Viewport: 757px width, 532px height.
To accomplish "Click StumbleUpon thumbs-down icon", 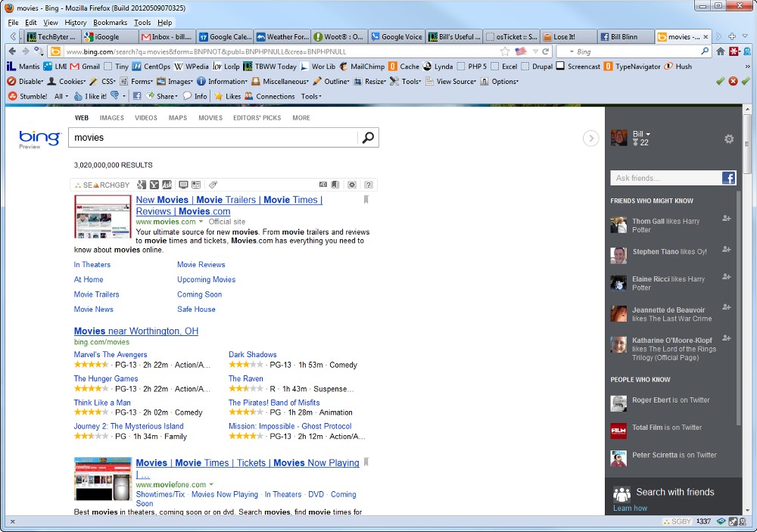I will [115, 95].
